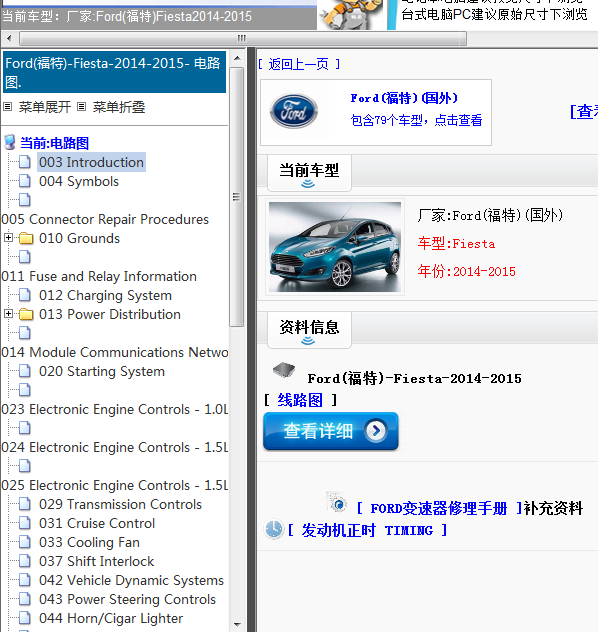598x632 pixels.
Task: Click the gray chip icon above 线路图
Action: [284, 369]
